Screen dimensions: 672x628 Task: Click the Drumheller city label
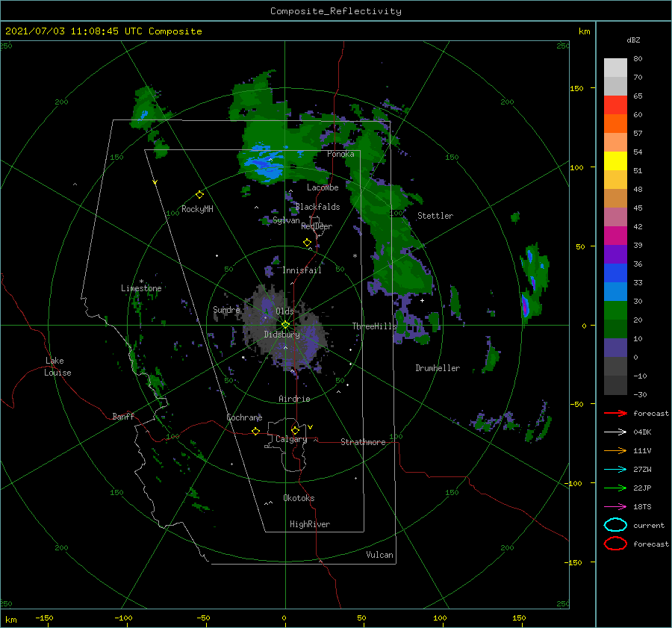(438, 368)
